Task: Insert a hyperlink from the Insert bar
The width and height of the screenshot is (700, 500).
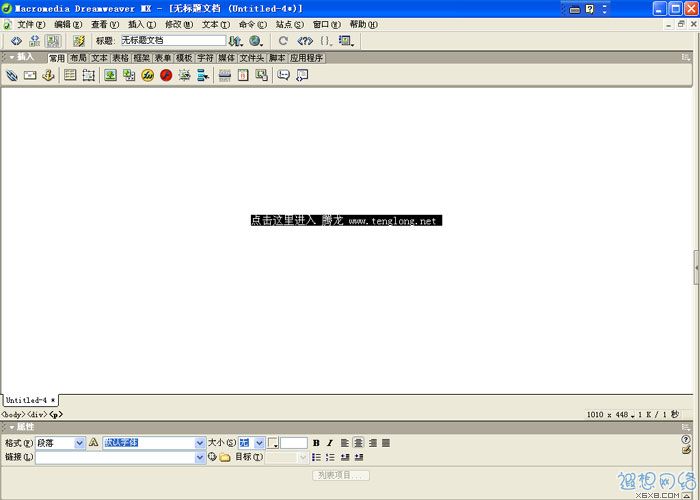Action: pos(12,75)
